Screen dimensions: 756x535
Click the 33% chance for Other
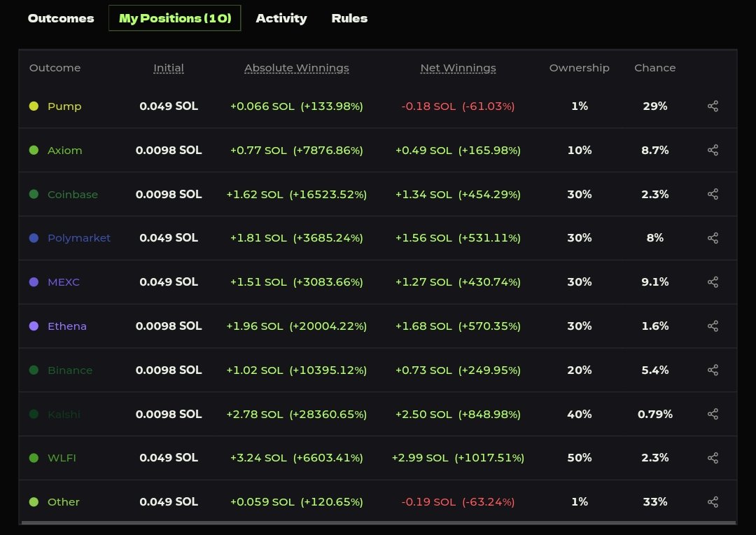(654, 501)
